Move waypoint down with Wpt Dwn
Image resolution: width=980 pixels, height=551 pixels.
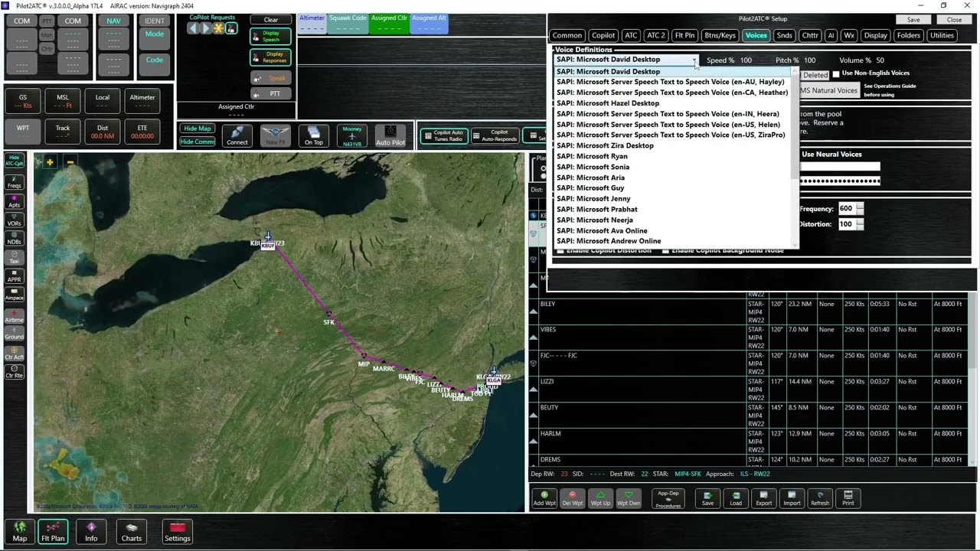(629, 498)
